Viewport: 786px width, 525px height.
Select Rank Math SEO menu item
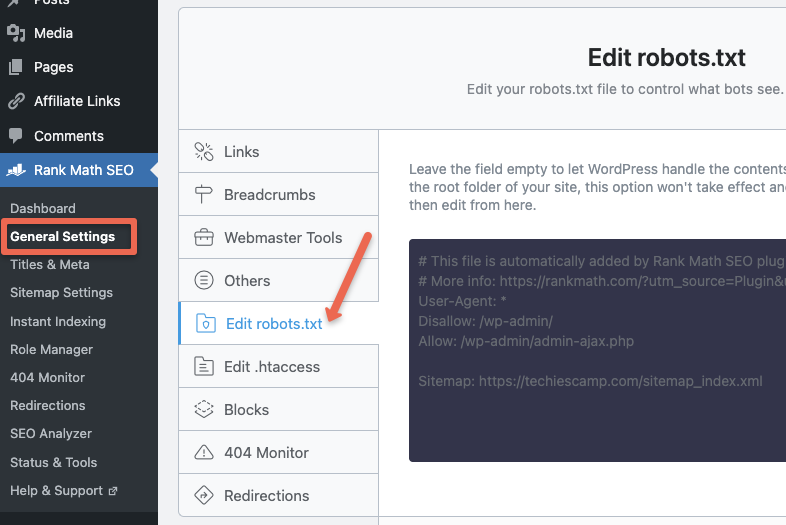[x=79, y=170]
